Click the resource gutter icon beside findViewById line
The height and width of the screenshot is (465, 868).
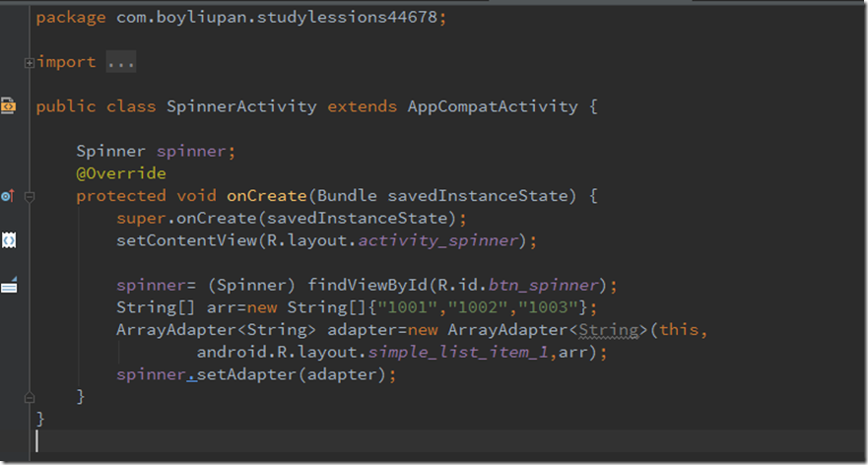tap(9, 286)
